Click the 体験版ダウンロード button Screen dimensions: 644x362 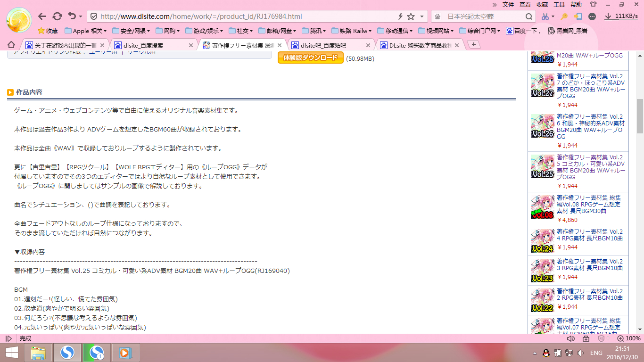point(311,58)
